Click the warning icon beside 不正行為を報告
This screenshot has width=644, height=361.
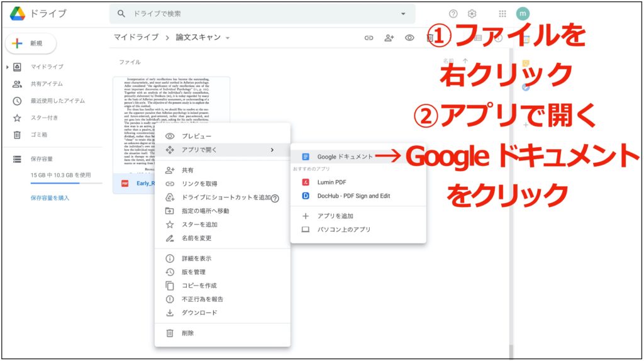pos(170,299)
